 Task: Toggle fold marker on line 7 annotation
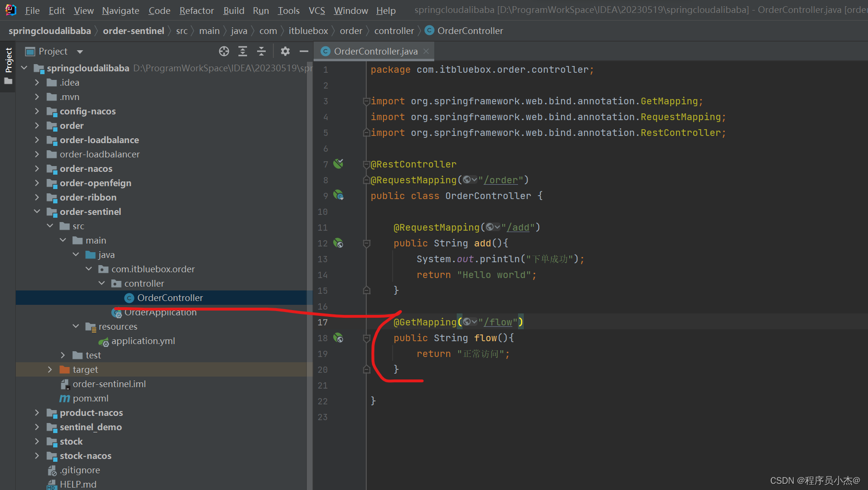point(366,164)
